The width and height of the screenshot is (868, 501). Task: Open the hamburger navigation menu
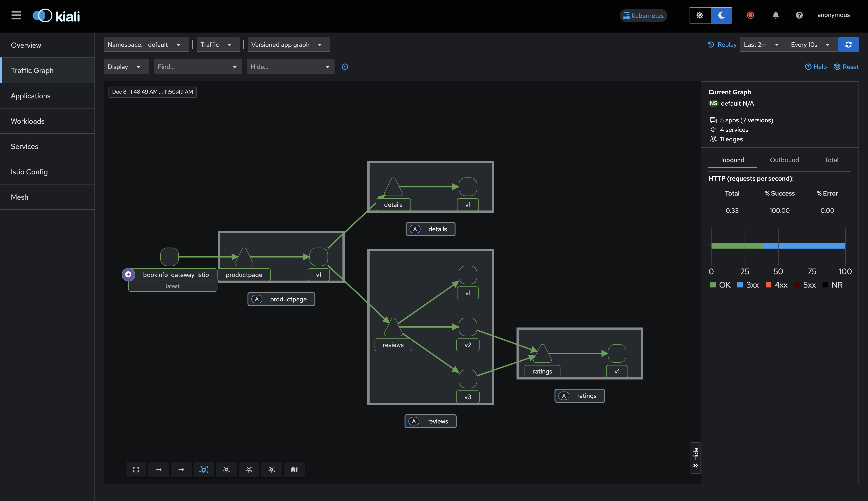tap(16, 15)
